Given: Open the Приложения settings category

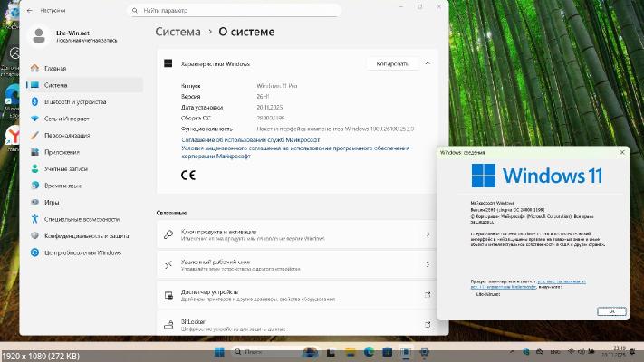Looking at the screenshot, I should tap(62, 152).
